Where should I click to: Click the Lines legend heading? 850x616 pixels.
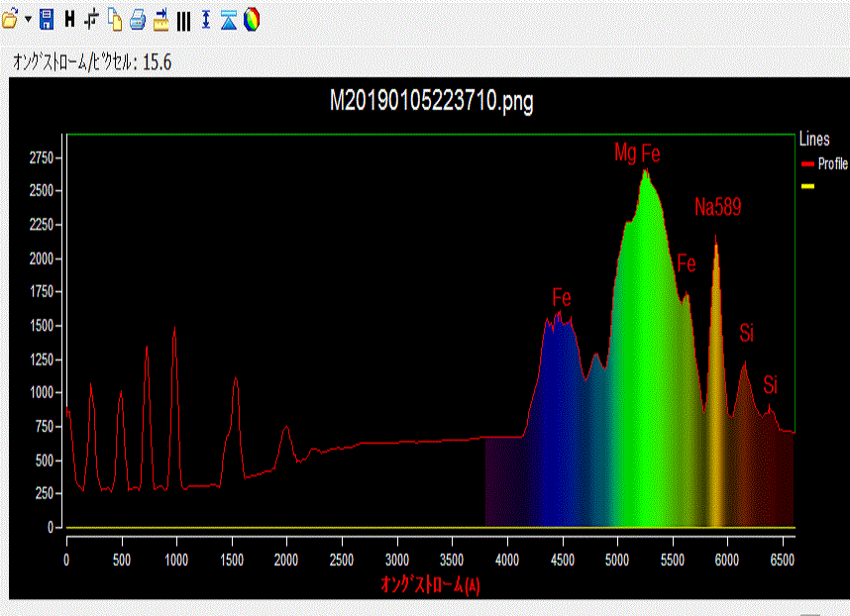point(813,141)
